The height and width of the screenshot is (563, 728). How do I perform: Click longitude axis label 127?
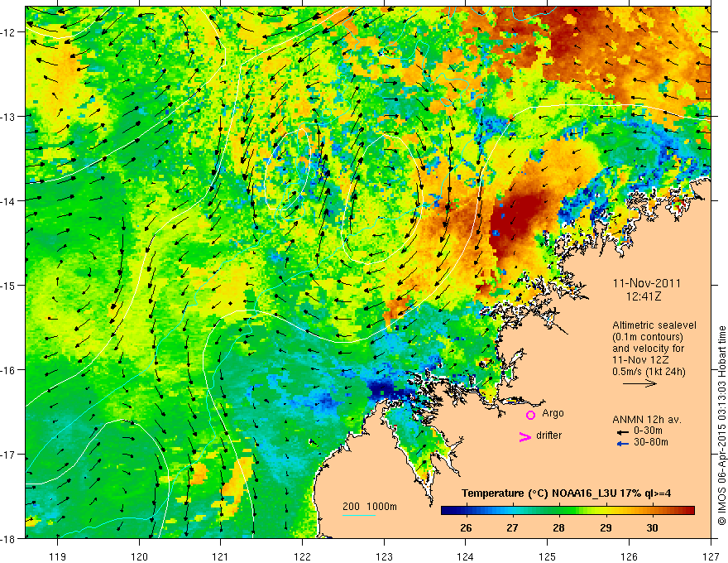pyautogui.click(x=711, y=557)
